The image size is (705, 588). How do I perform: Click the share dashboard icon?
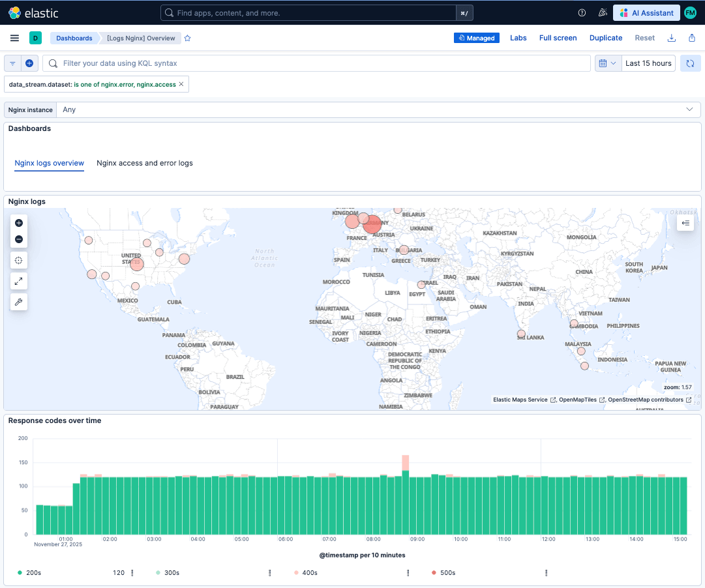click(692, 38)
